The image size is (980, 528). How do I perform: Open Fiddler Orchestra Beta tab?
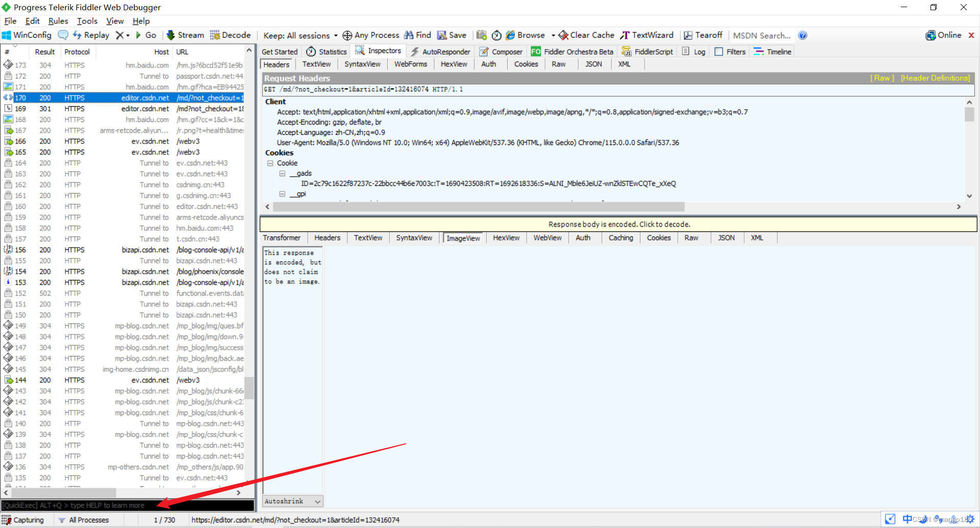pos(572,52)
